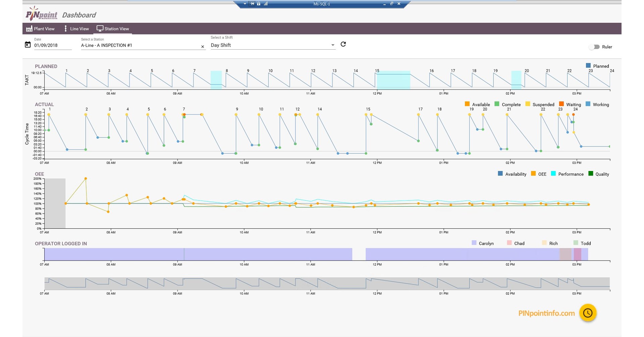The width and height of the screenshot is (644, 337).
Task: Refresh the shift data
Action: click(x=343, y=44)
